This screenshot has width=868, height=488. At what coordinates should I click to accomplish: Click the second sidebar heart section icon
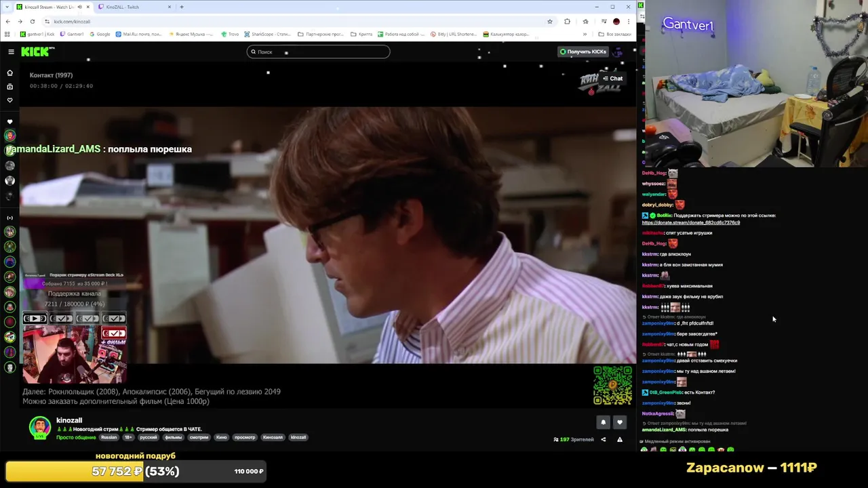[9, 121]
